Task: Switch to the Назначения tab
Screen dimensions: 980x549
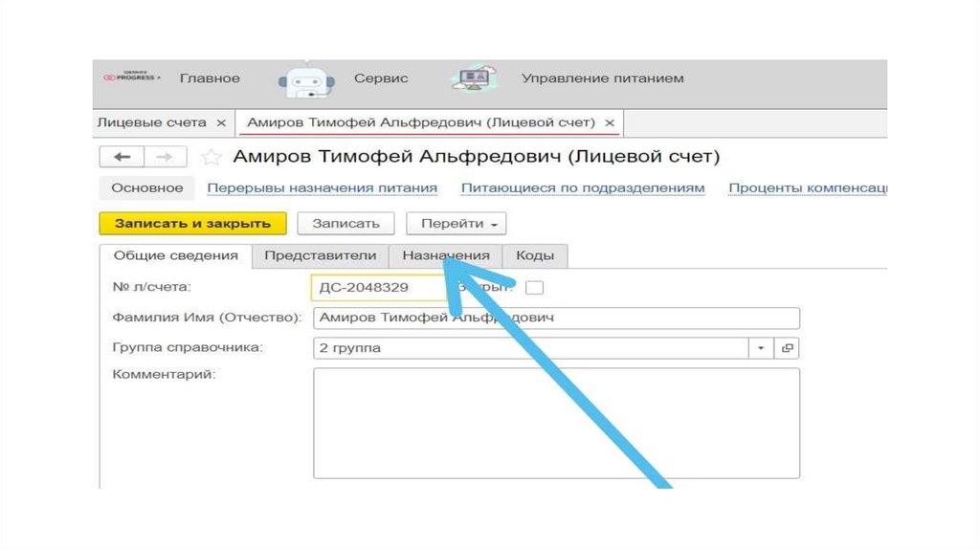Action: 446,256
